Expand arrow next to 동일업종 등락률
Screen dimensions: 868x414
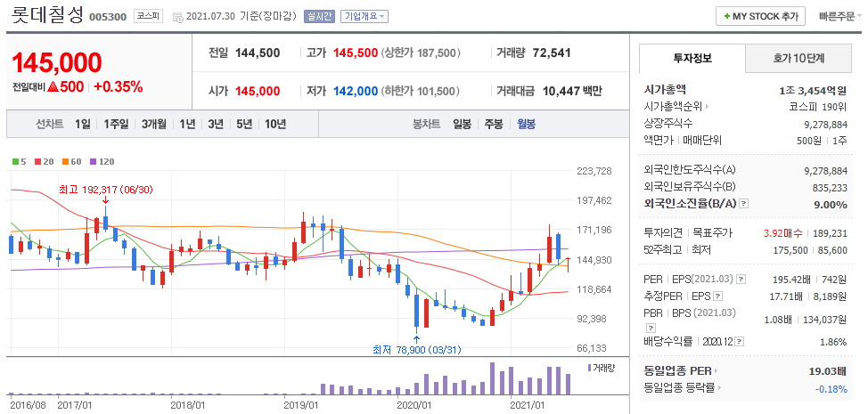click(x=720, y=388)
